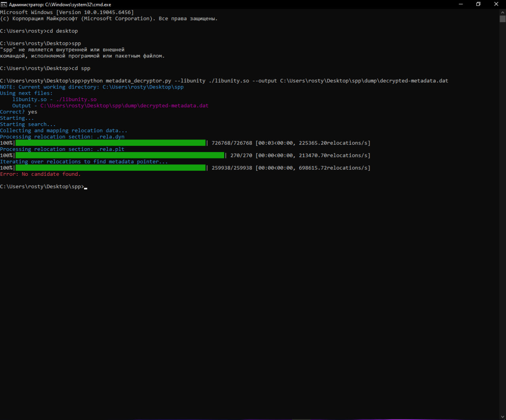Viewport: 506px width, 420px height.
Task: Restore down the cmd window
Action: 478,4
